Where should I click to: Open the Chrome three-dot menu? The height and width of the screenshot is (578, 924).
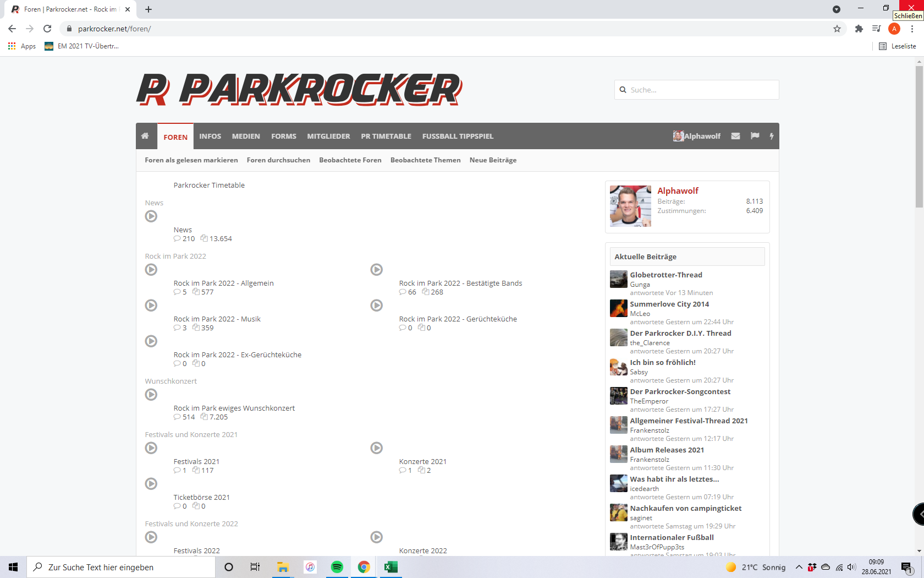click(912, 29)
